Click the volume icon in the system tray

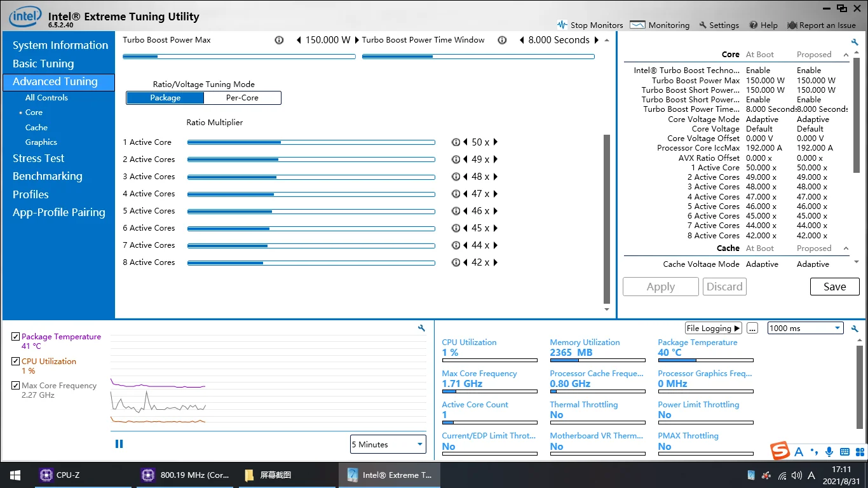(797, 475)
